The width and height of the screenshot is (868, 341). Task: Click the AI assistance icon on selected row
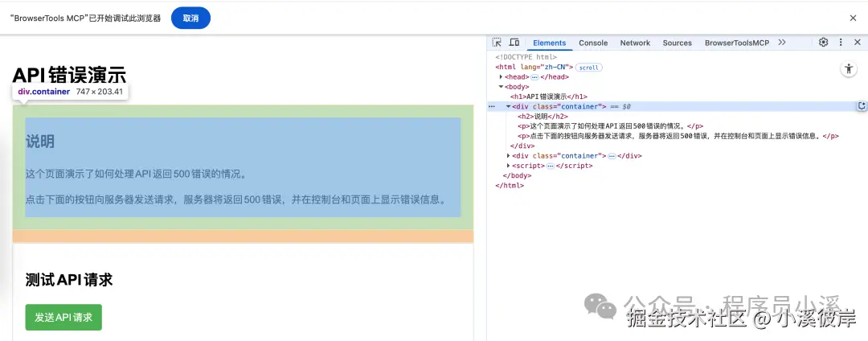click(x=862, y=105)
